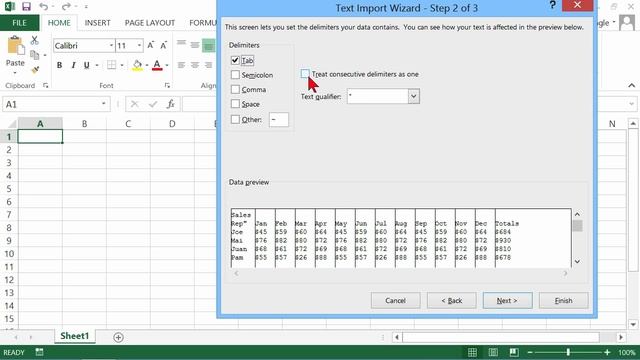Click the Back button in wizard
Screen dimensions: 640x360
(451, 300)
